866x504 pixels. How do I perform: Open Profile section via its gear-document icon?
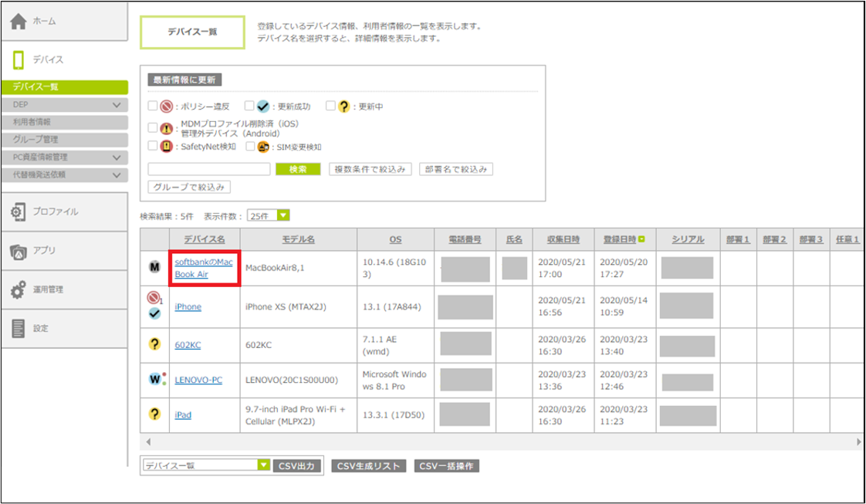19,212
